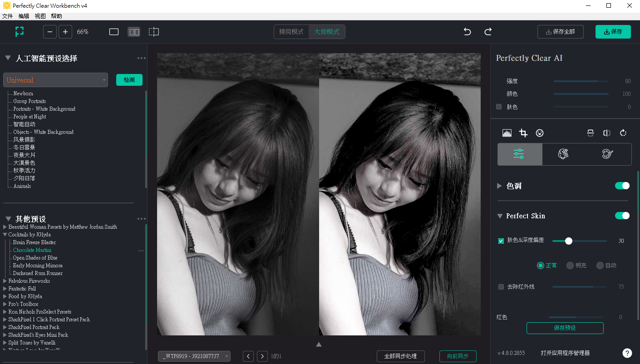The width and height of the screenshot is (640, 364).
Task: Select the crop tool icon
Action: tap(523, 133)
